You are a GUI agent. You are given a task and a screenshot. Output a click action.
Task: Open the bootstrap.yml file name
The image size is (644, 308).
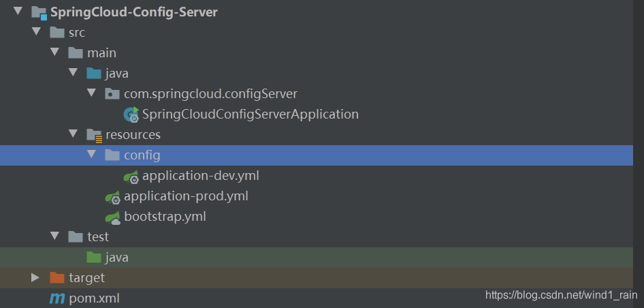tap(165, 217)
